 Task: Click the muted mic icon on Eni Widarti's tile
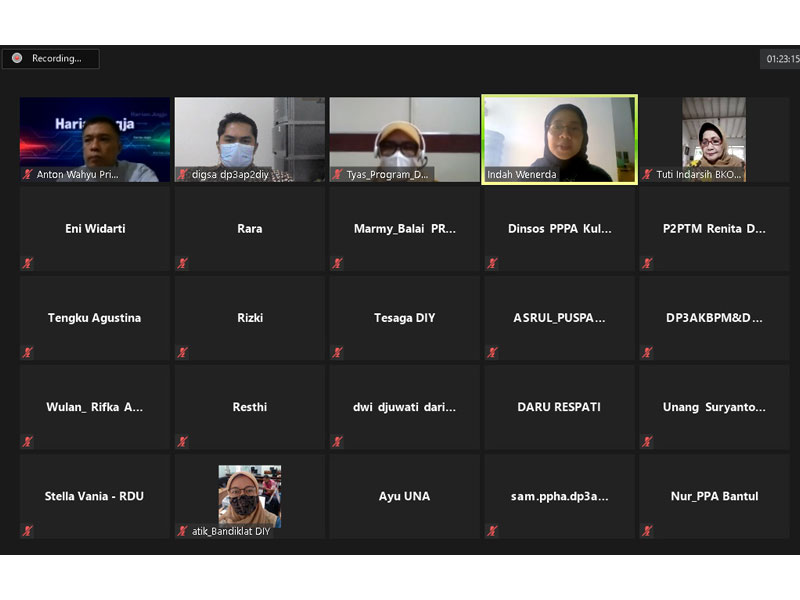[28, 264]
